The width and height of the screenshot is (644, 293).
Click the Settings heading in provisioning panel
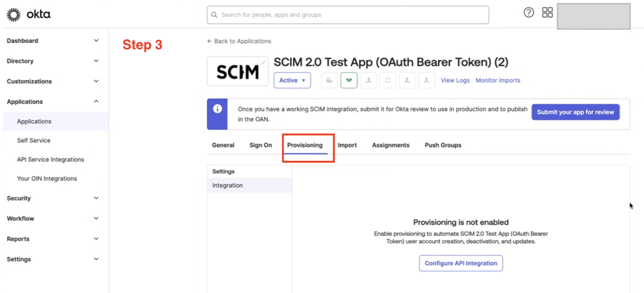coord(223,172)
